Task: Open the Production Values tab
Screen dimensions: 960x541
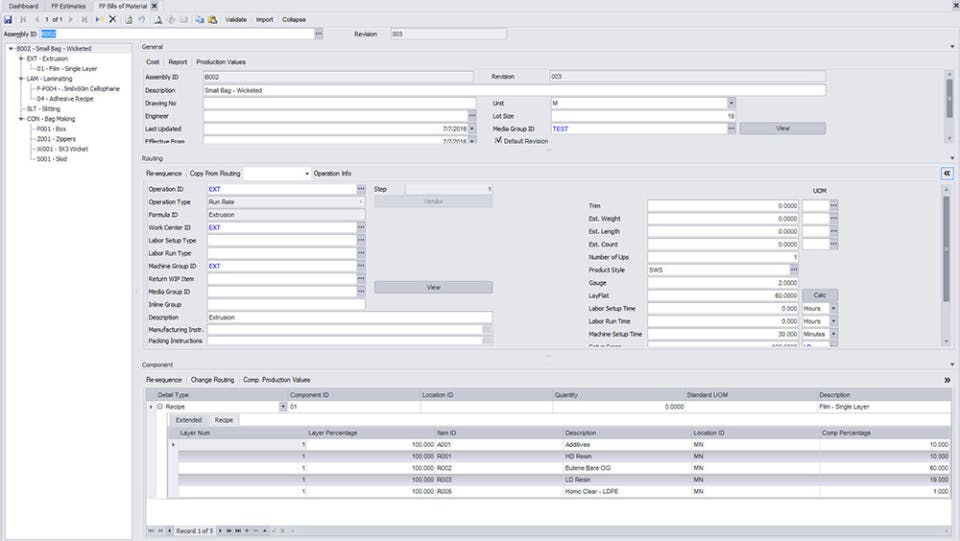Action: tap(220, 62)
